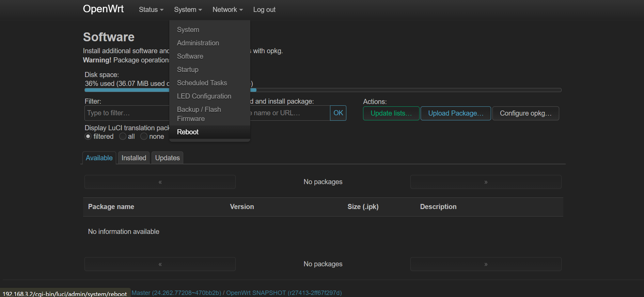Switch to the Updates tab

(168, 158)
